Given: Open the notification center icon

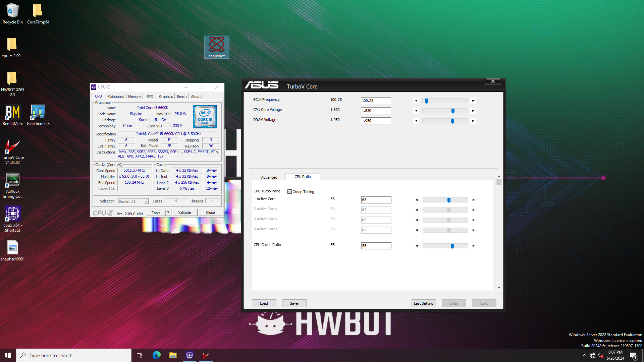Looking at the screenshot, I should click(x=634, y=355).
